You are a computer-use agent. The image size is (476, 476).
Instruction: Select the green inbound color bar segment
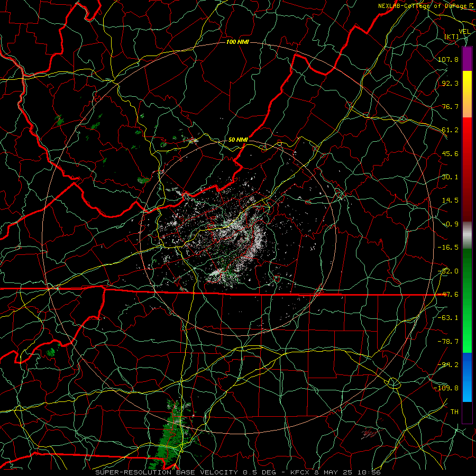coord(467,300)
